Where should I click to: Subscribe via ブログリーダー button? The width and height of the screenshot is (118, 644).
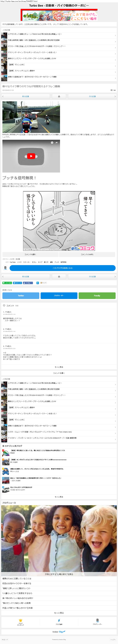click(x=59, y=296)
